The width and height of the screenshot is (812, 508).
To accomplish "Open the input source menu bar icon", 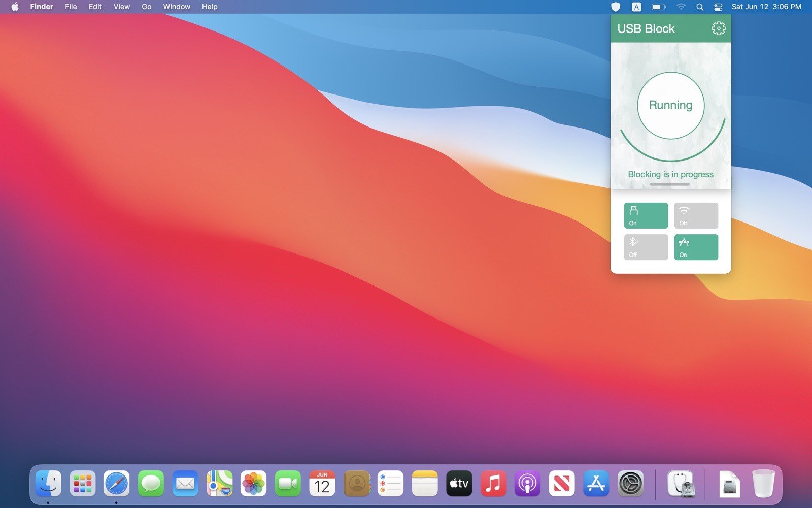I will click(x=636, y=7).
